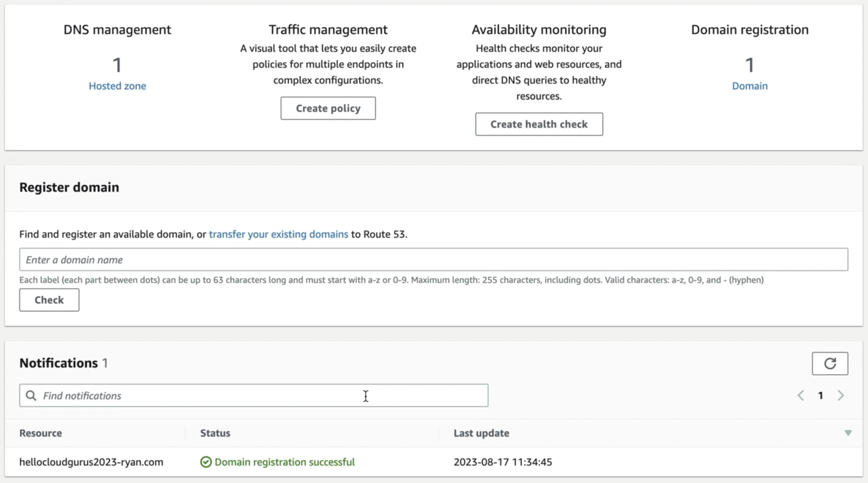Click the green success checkmark status icon
This screenshot has width=868, height=483.
206,462
